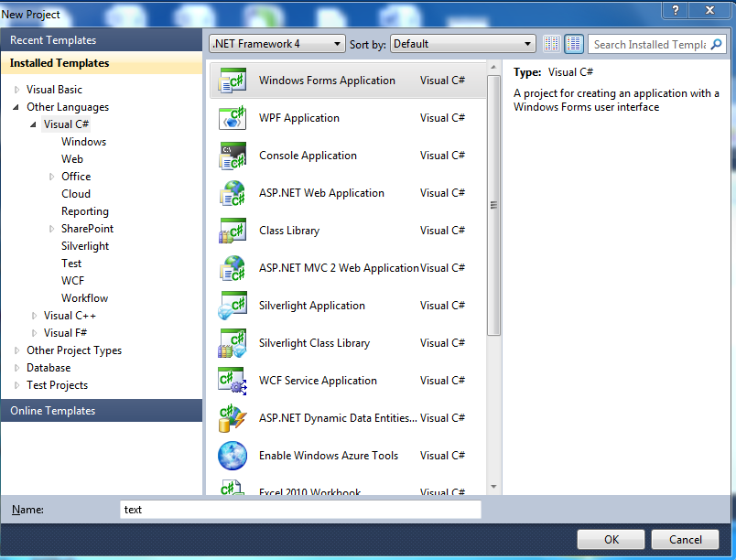The width and height of the screenshot is (736, 560).
Task: Pick the Silverlight Class Library icon
Action: [233, 343]
